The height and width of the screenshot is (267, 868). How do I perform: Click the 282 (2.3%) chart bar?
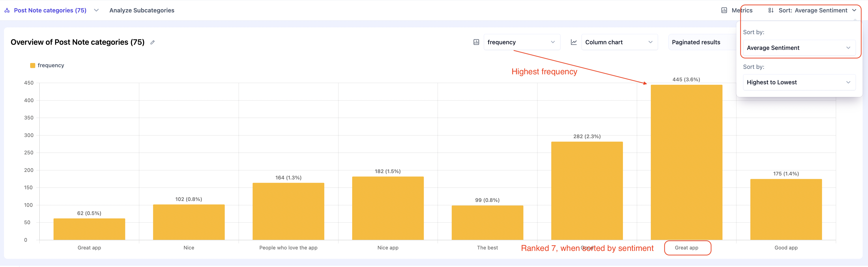pos(587,191)
